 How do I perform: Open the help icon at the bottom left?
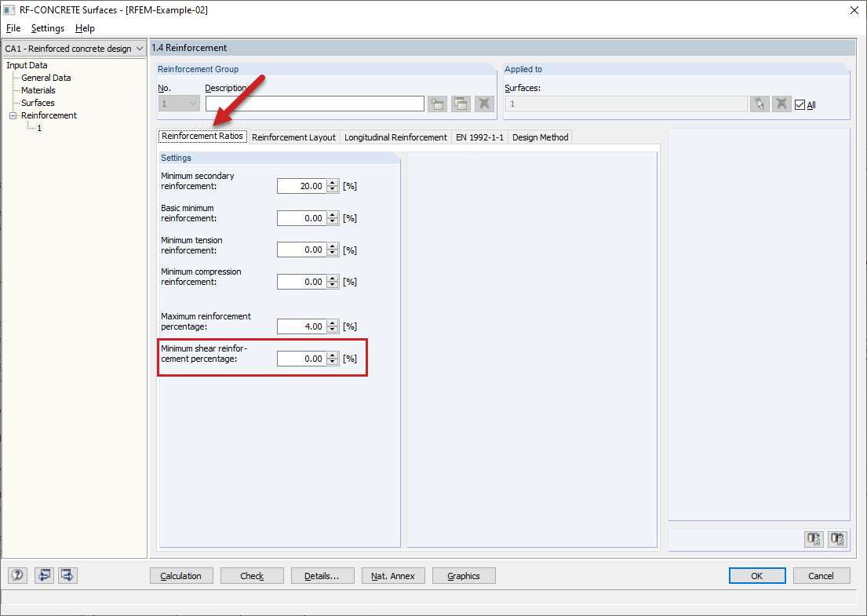pyautogui.click(x=18, y=576)
